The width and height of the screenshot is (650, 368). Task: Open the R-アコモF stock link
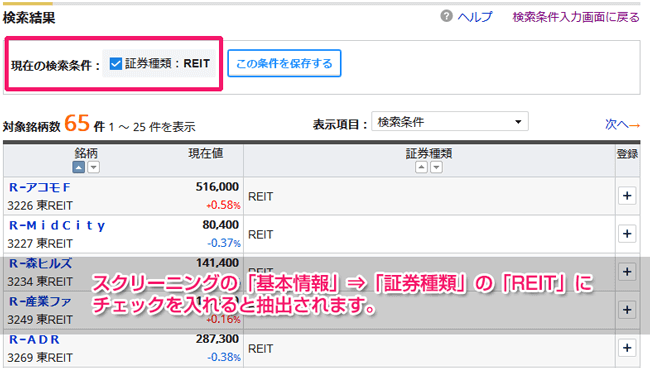(x=40, y=187)
